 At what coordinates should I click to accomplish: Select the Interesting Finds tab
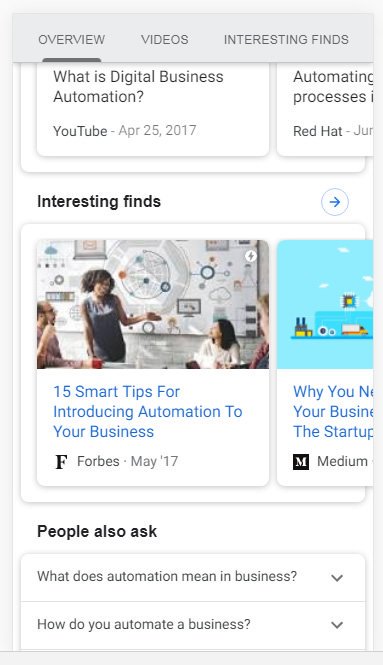286,39
